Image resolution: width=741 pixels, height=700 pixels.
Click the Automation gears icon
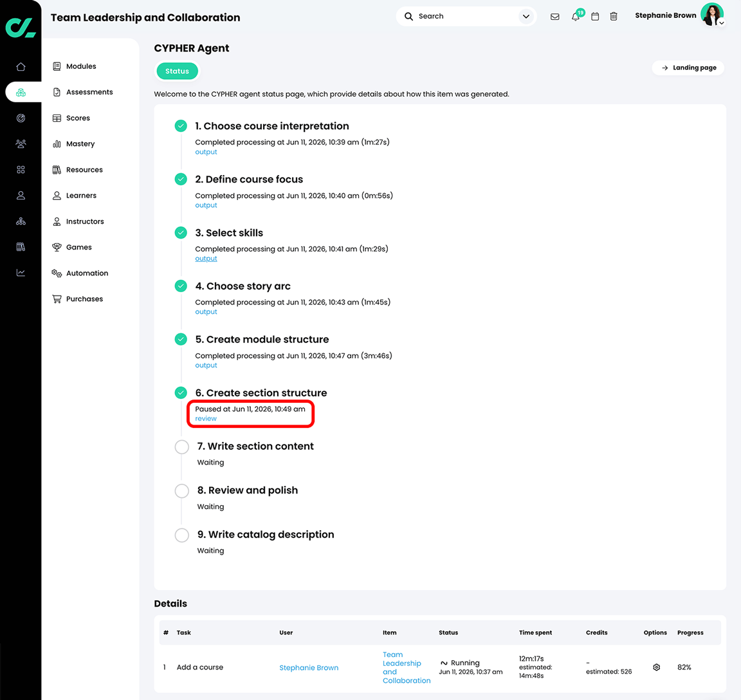point(57,273)
